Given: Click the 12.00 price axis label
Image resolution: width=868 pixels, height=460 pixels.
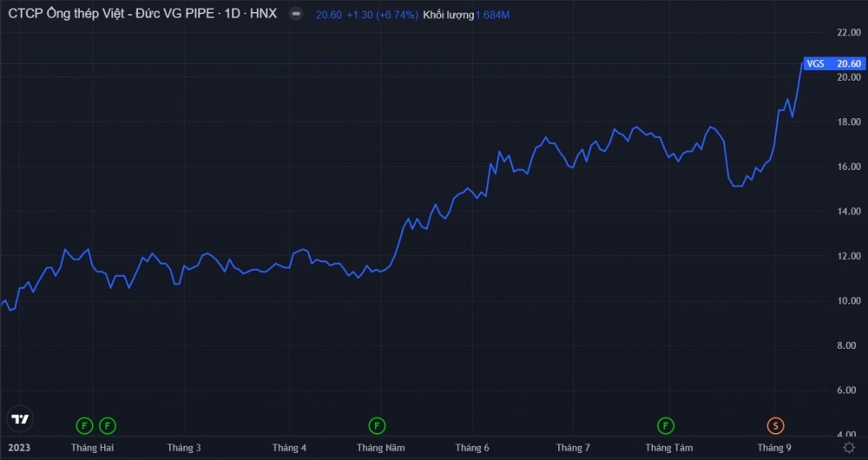Looking at the screenshot, I should point(849,256).
